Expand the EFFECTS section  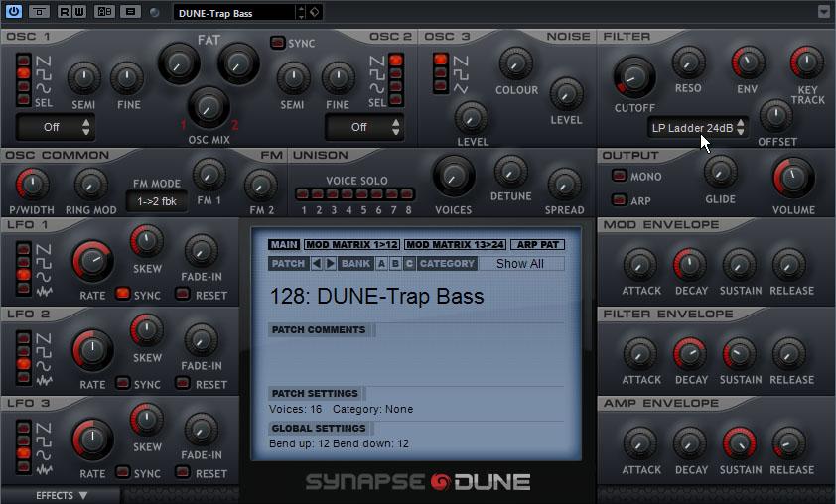[61, 495]
